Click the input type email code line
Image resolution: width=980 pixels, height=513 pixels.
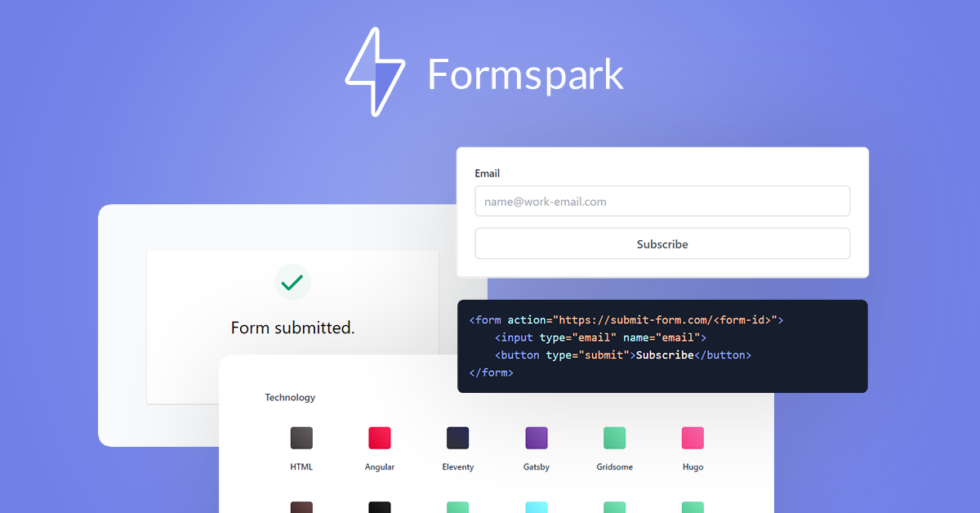tap(600, 337)
